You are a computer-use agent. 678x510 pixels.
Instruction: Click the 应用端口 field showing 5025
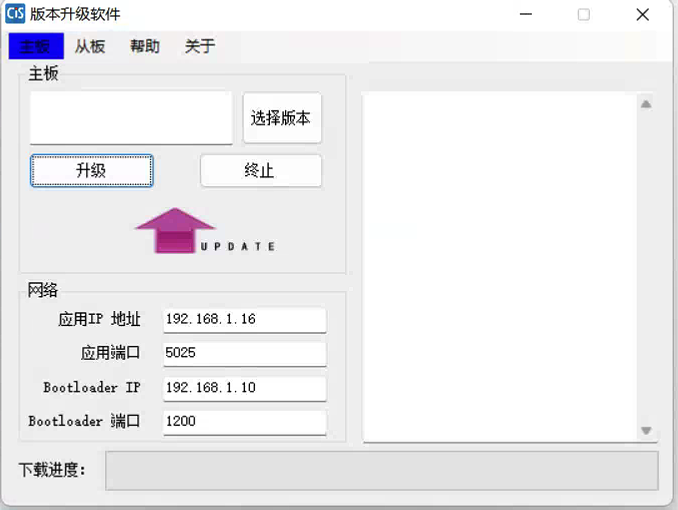243,354
